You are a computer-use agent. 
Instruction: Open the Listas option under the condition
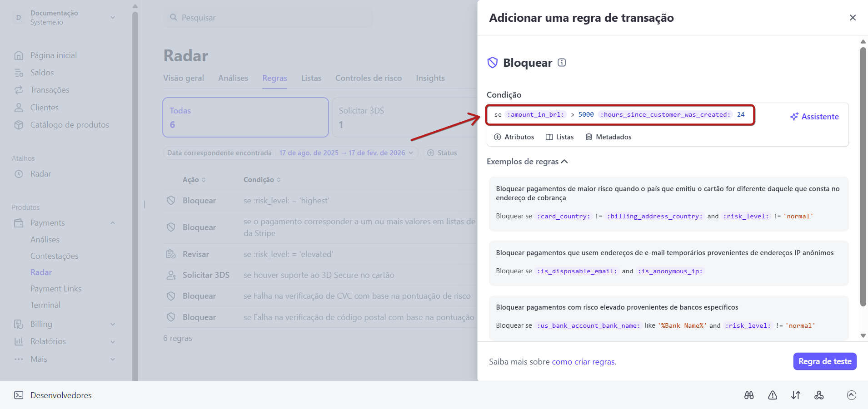(x=559, y=137)
